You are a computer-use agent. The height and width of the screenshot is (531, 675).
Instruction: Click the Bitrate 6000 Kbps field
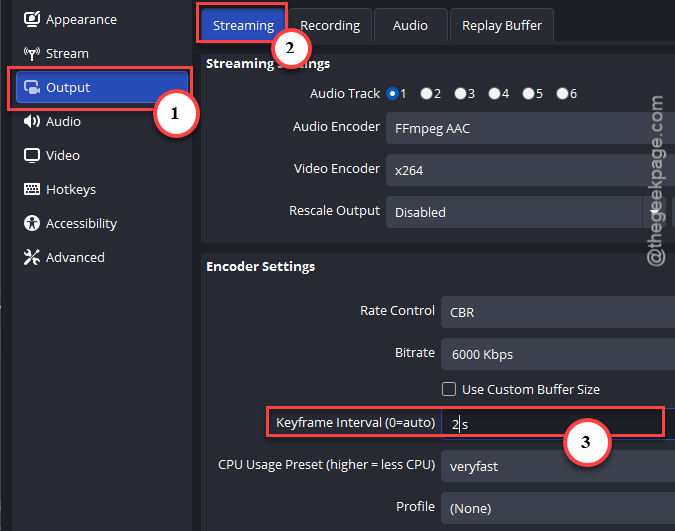558,354
